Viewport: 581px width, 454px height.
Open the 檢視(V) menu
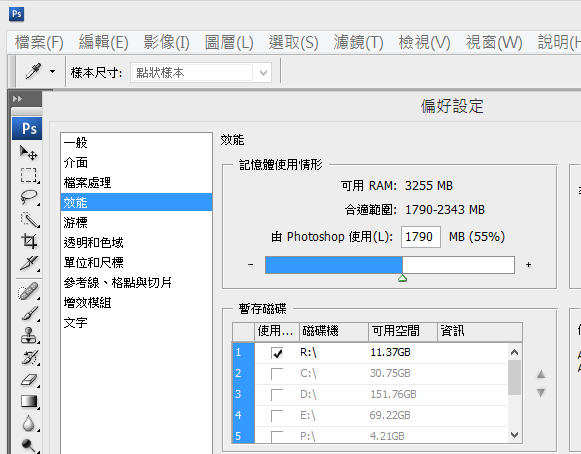pyautogui.click(x=424, y=42)
